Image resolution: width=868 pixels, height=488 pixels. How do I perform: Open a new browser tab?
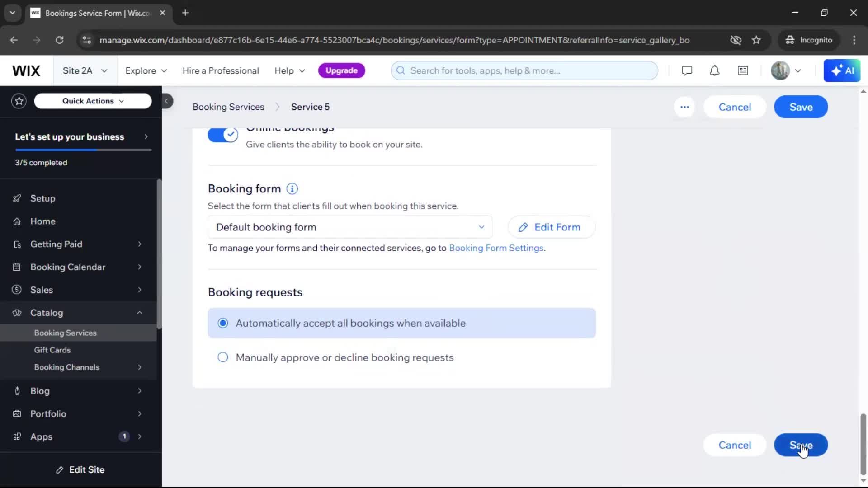[x=185, y=13]
